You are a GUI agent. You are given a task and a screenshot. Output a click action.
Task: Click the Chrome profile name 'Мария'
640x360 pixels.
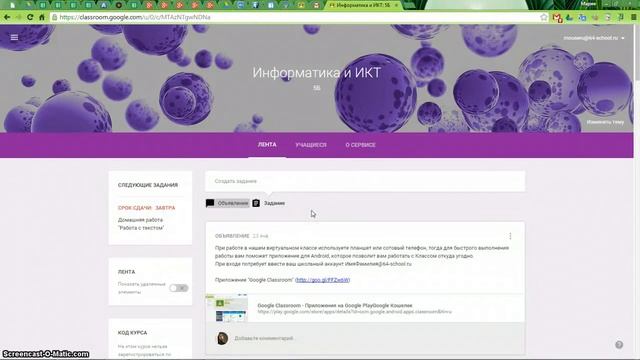(x=589, y=4)
